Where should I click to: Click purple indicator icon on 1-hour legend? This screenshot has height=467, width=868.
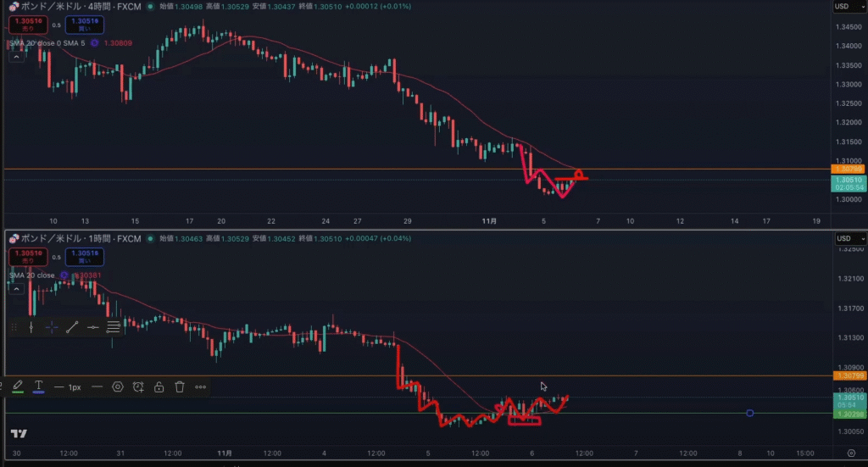point(64,275)
